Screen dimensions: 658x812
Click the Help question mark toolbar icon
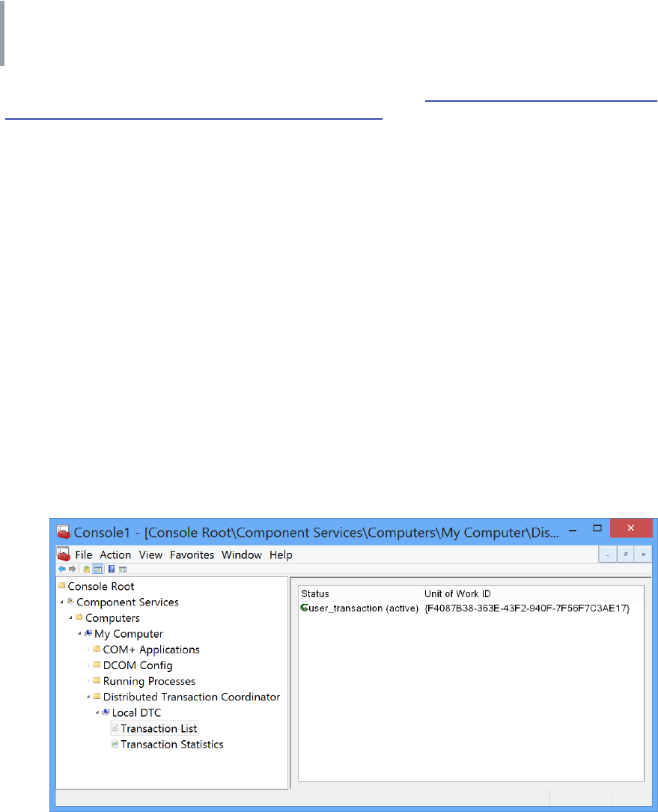point(112,569)
